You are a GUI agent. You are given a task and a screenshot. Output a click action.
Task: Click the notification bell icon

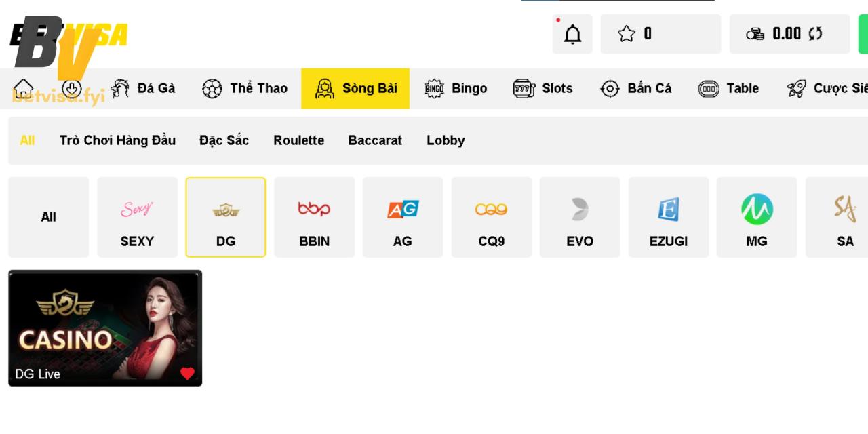click(x=572, y=34)
